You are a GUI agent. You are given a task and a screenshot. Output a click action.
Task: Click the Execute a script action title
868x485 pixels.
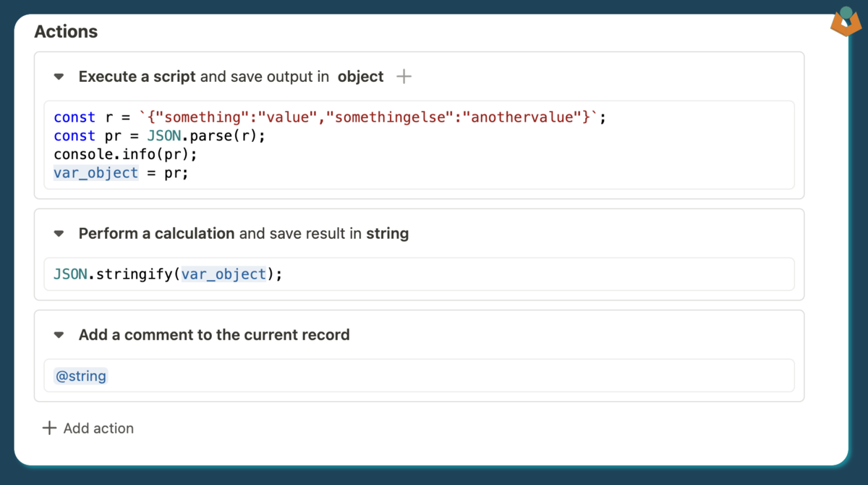pos(137,76)
